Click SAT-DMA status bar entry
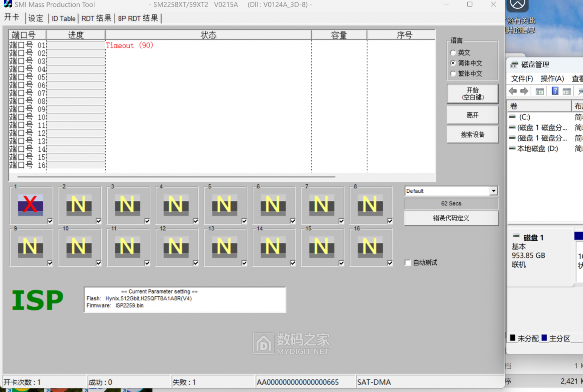583x392 pixels. 374,382
